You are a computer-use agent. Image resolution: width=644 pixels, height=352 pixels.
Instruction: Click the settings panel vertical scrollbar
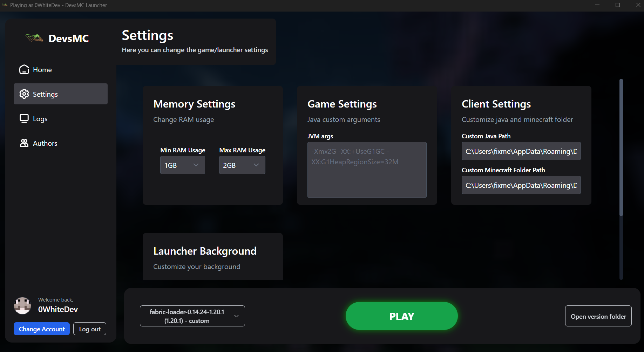(621, 147)
